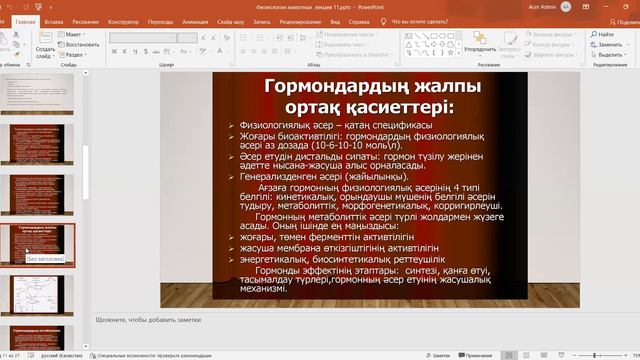The width and height of the screenshot is (640, 360).
Task: Select the Format Painter brush icon
Action: click(x=16, y=54)
